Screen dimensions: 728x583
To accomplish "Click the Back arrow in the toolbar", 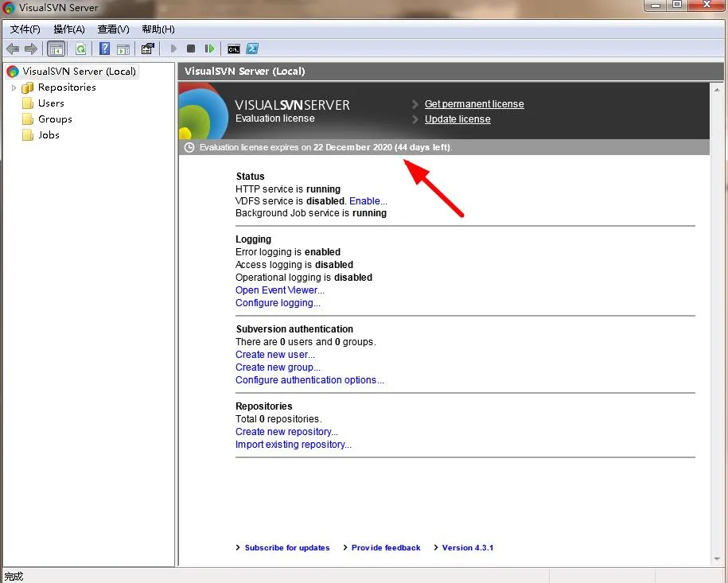I will click(x=13, y=49).
